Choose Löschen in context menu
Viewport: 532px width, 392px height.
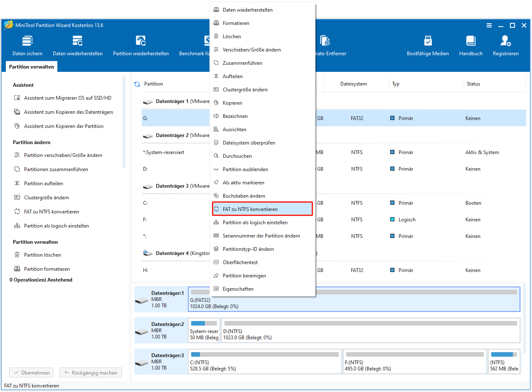[x=262, y=37]
